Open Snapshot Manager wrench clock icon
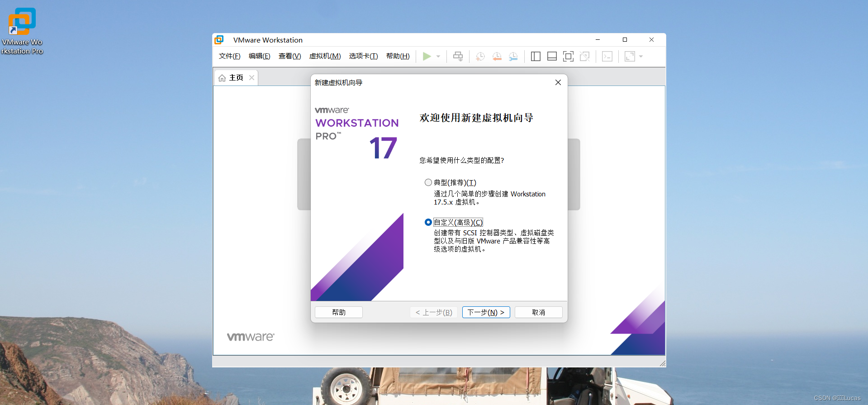This screenshot has height=405, width=868. pos(513,56)
